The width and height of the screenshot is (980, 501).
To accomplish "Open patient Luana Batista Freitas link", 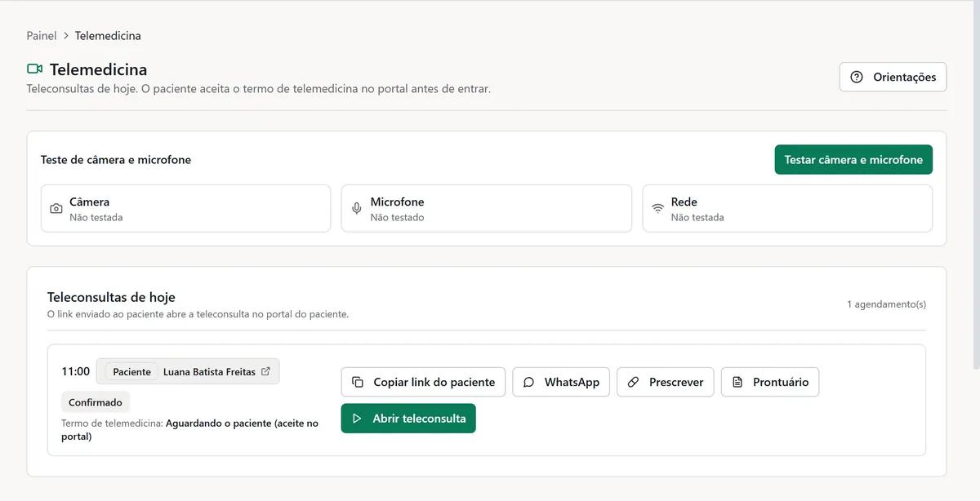I will (x=188, y=371).
